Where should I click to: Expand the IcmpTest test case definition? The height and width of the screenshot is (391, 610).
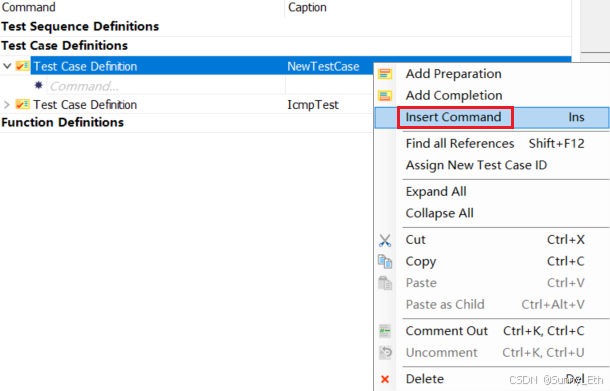tap(7, 104)
